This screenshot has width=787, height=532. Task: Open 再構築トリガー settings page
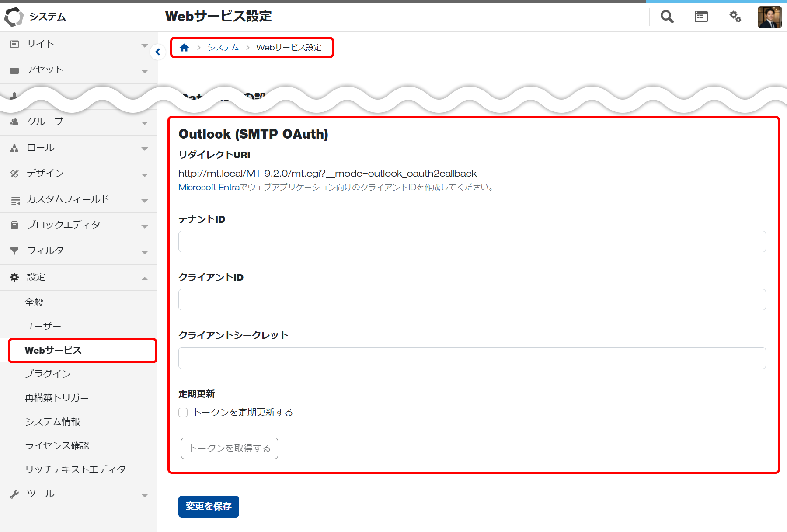[57, 398]
